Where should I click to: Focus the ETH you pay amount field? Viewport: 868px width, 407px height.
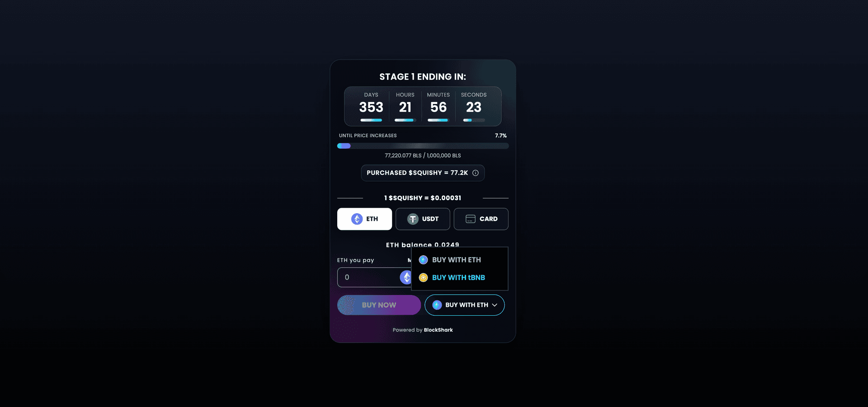pyautogui.click(x=368, y=277)
